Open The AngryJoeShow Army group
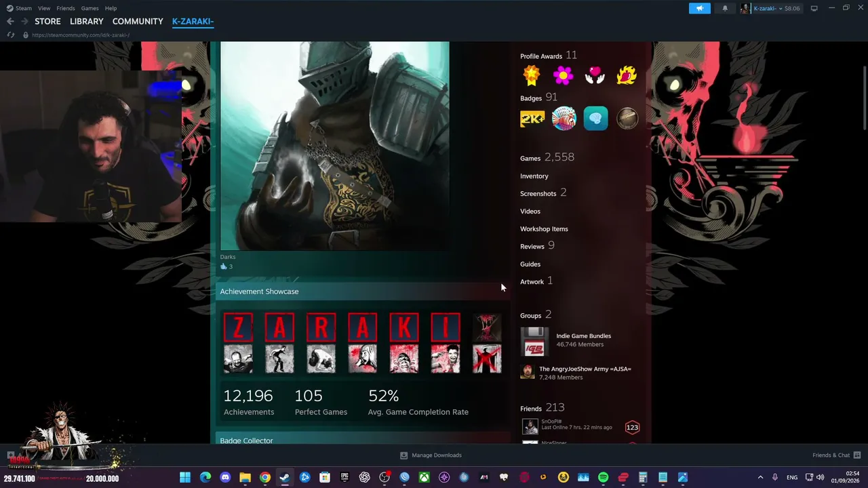 (x=585, y=369)
